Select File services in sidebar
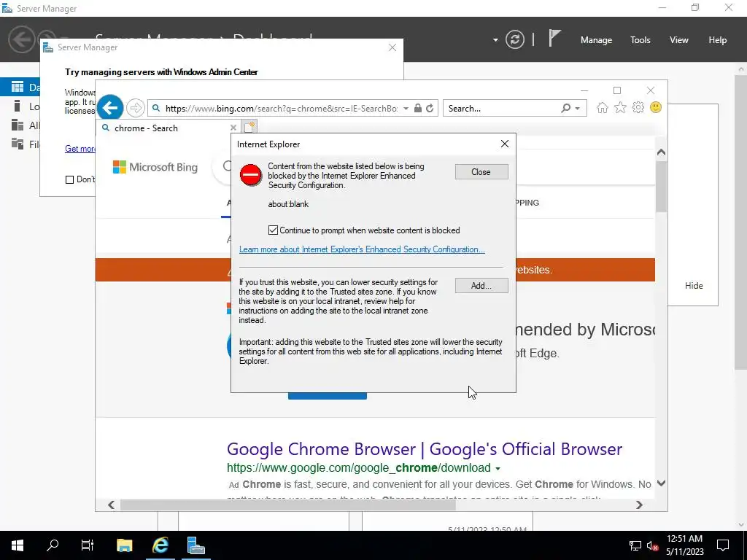Viewport: 747px width, 560px height. 26,144
